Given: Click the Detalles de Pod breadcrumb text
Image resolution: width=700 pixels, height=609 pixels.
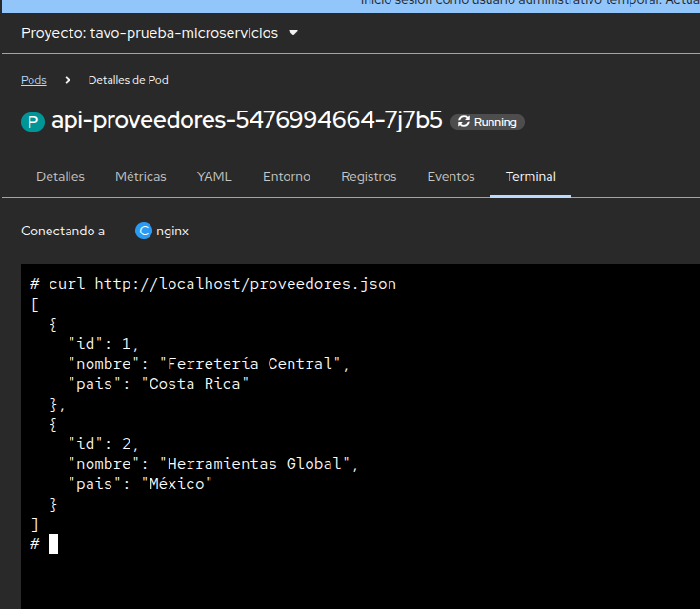Looking at the screenshot, I should [128, 80].
